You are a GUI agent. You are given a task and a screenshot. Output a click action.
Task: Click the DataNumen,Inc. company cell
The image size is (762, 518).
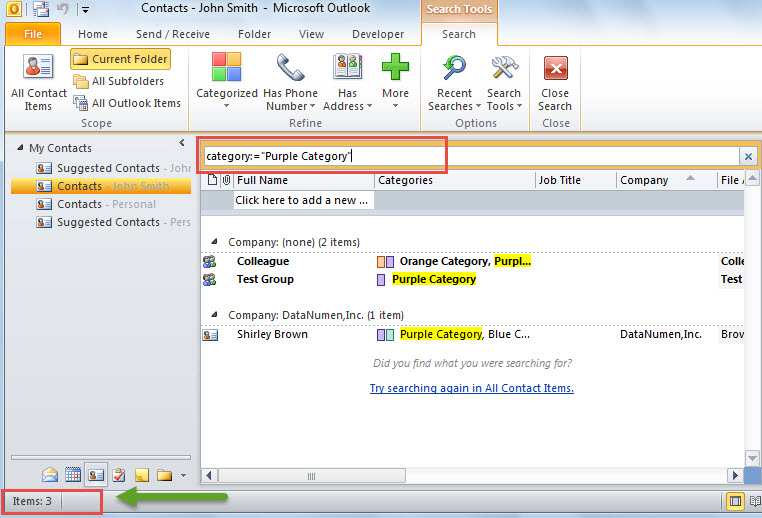661,334
